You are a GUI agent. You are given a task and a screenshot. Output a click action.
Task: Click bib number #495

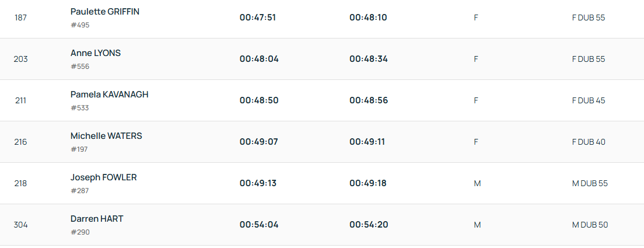coord(80,25)
